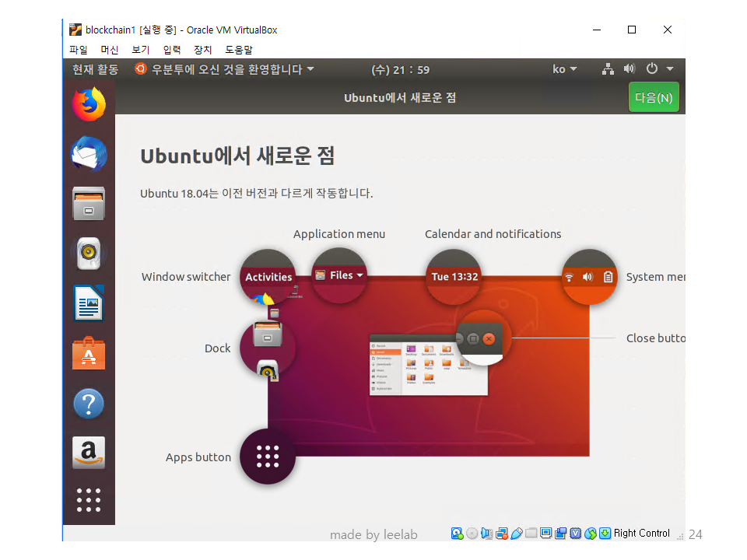Click the file manager window preview in diagram
The height and width of the screenshot is (560, 747).
click(x=429, y=366)
